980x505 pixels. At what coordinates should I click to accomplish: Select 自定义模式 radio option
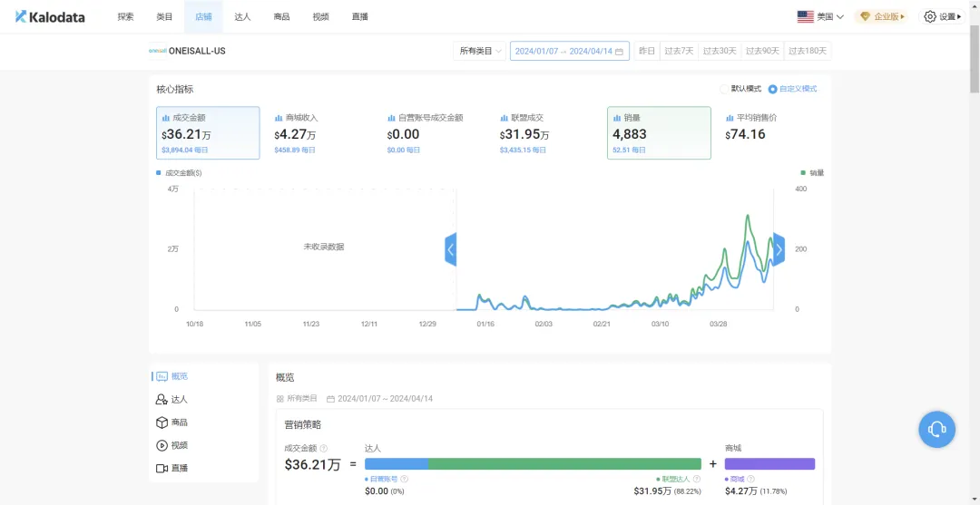[772, 89]
